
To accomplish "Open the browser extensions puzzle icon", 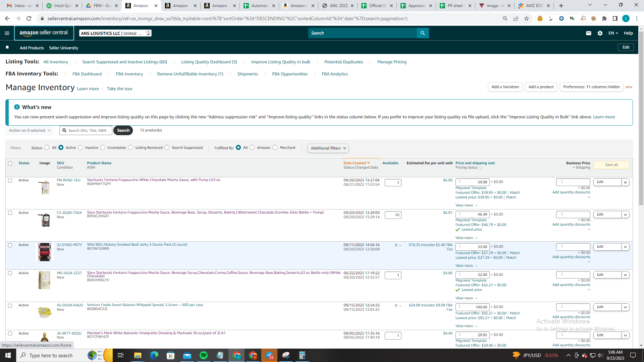I will coord(604,18).
